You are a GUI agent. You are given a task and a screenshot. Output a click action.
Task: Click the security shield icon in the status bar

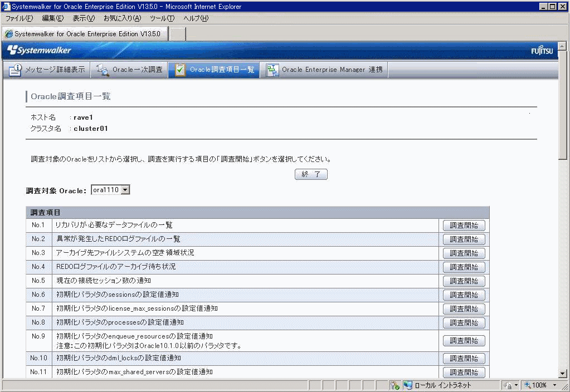click(395, 385)
